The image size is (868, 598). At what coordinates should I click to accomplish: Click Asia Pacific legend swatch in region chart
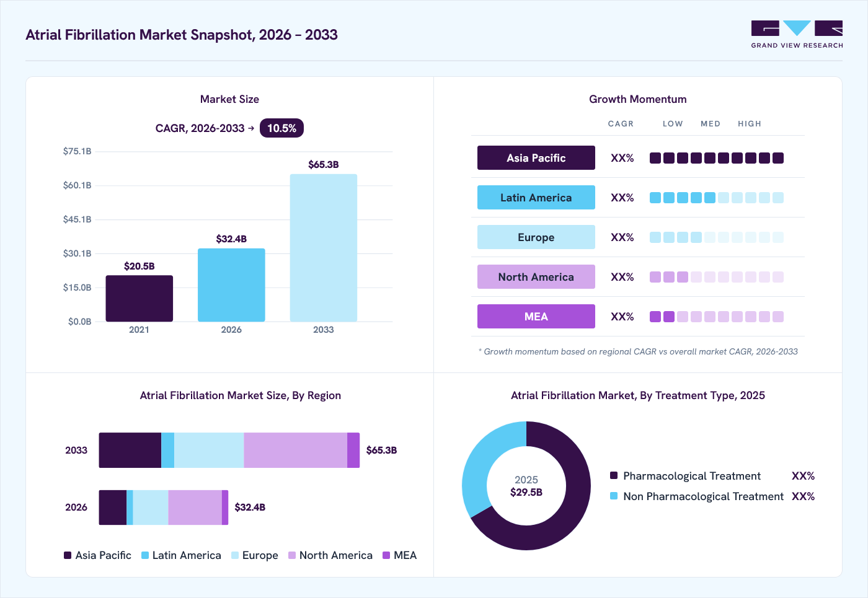[x=68, y=555]
